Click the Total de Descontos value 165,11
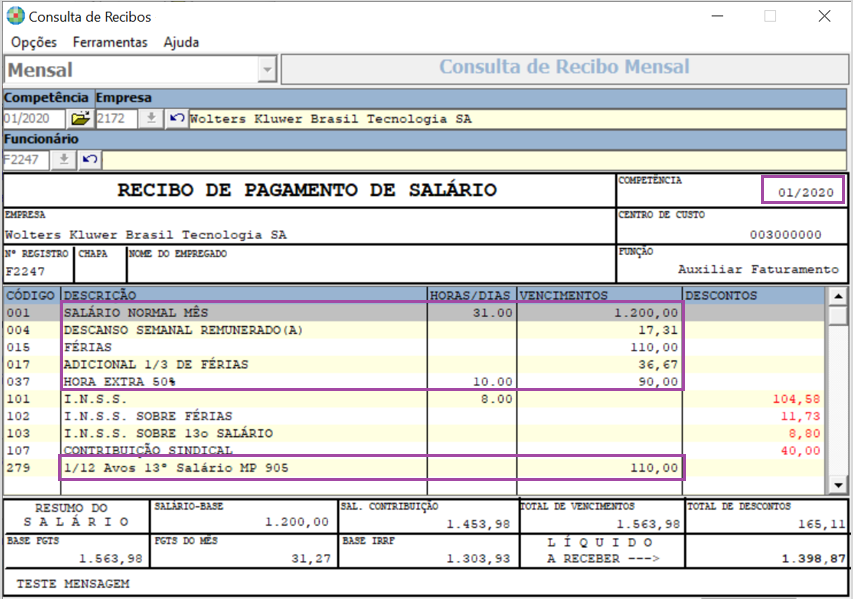Viewport: 853px width, 599px height. [x=821, y=524]
